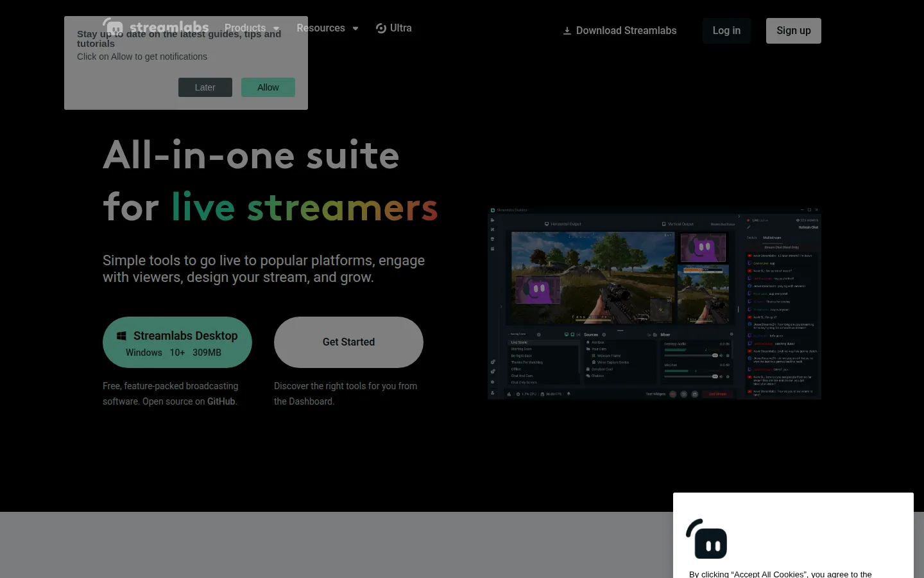Click the Streamlabs Desktop app screenshot
The height and width of the screenshot is (578, 924).
click(x=654, y=302)
